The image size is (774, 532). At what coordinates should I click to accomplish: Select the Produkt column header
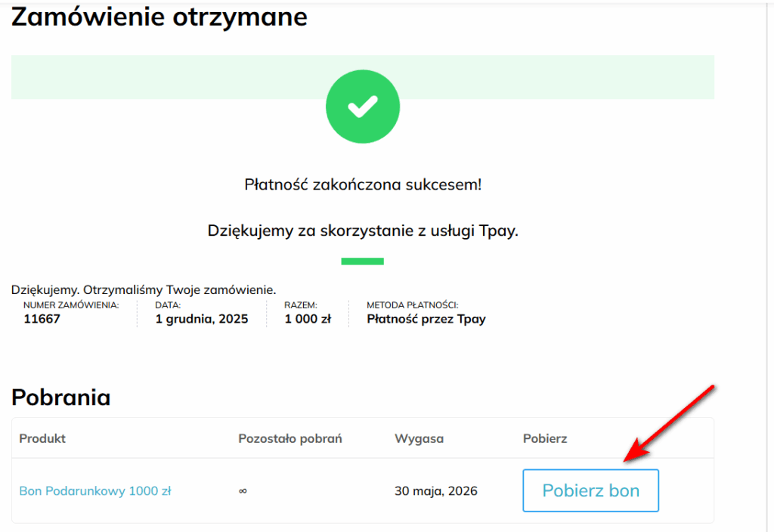coord(42,438)
